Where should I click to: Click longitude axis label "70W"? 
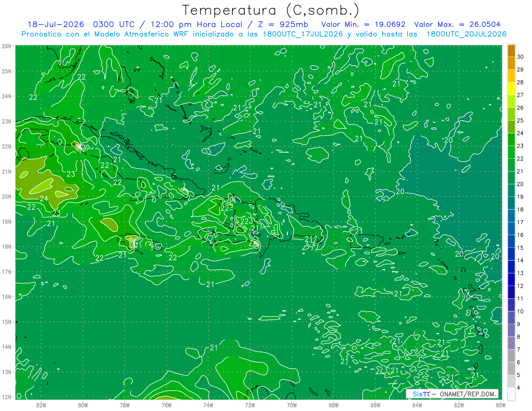pos(292,405)
